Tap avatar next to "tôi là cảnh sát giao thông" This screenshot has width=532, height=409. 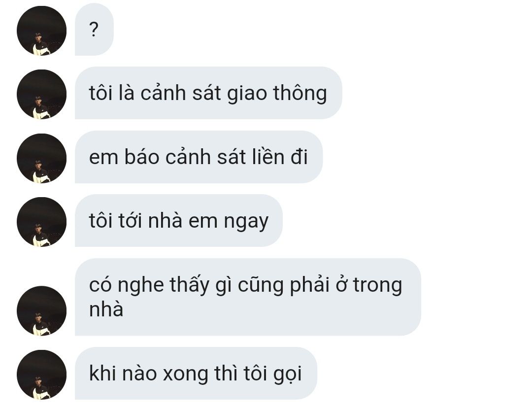41,94
